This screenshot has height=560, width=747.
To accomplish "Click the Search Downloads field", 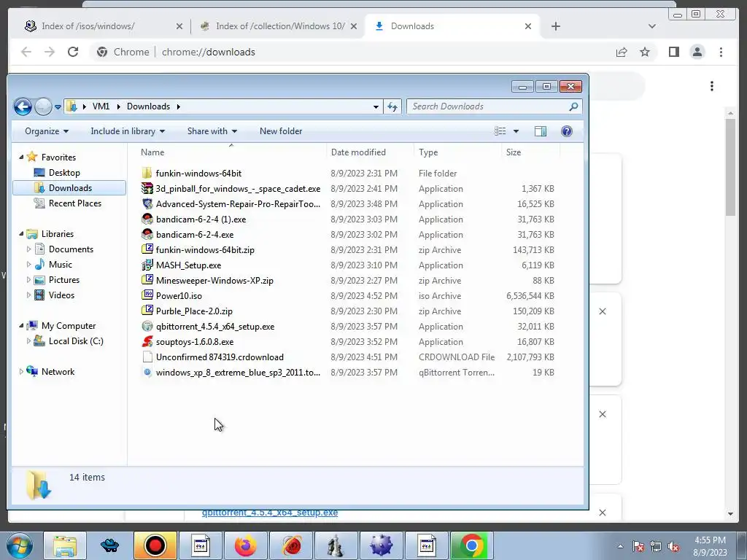I will 494,106.
